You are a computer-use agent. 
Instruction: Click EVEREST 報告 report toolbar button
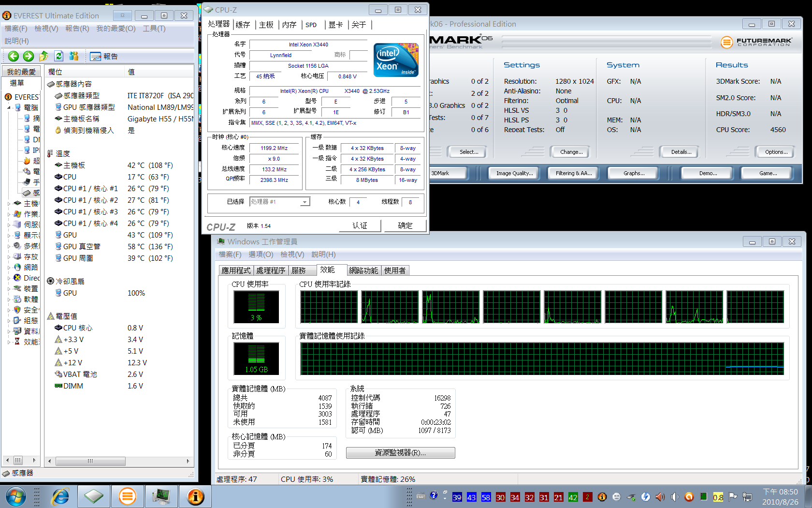(104, 56)
